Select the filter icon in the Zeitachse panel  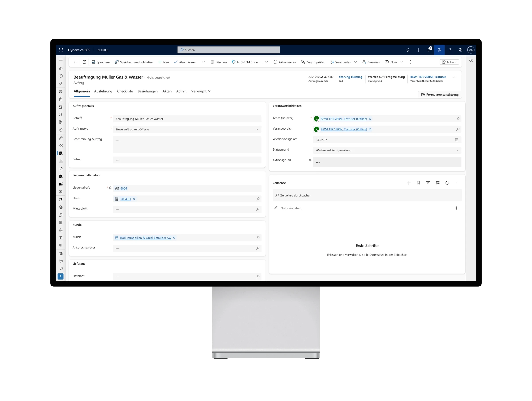point(428,183)
